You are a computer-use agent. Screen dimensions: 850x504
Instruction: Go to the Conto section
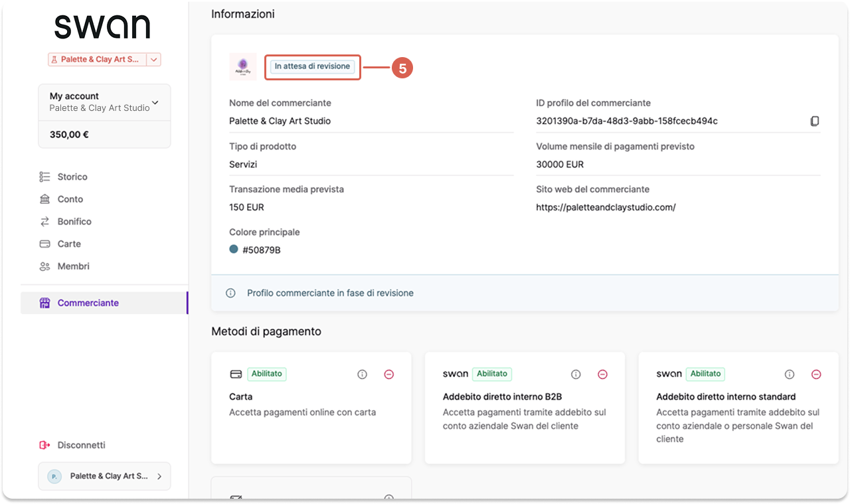pyautogui.click(x=70, y=199)
